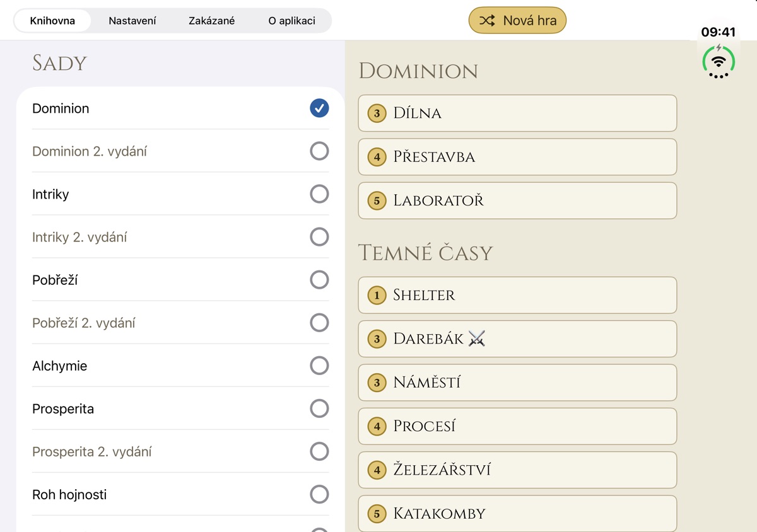Click the crossed swords icon on Darebák
This screenshot has height=532, width=757.
(477, 339)
